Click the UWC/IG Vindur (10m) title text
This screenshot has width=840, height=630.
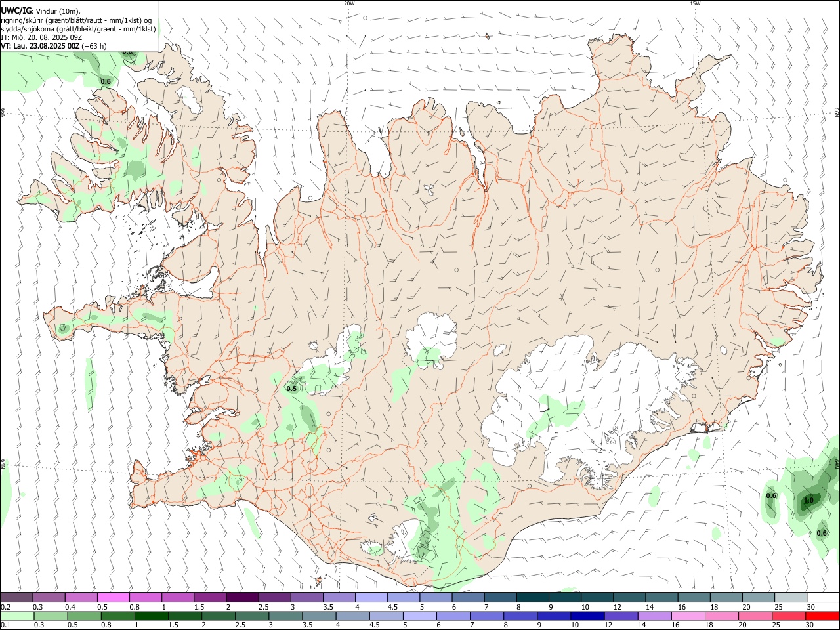[x=41, y=10]
